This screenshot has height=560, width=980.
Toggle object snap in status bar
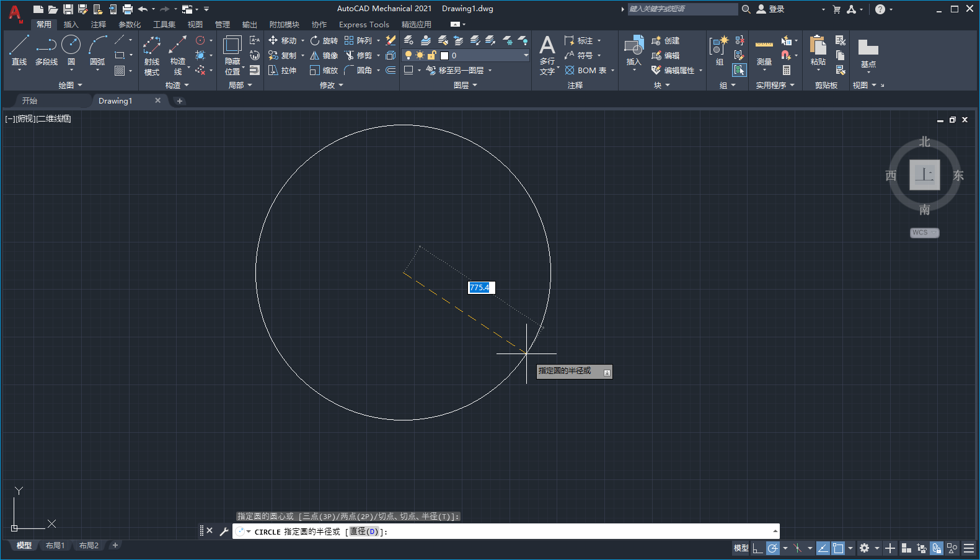pos(838,548)
